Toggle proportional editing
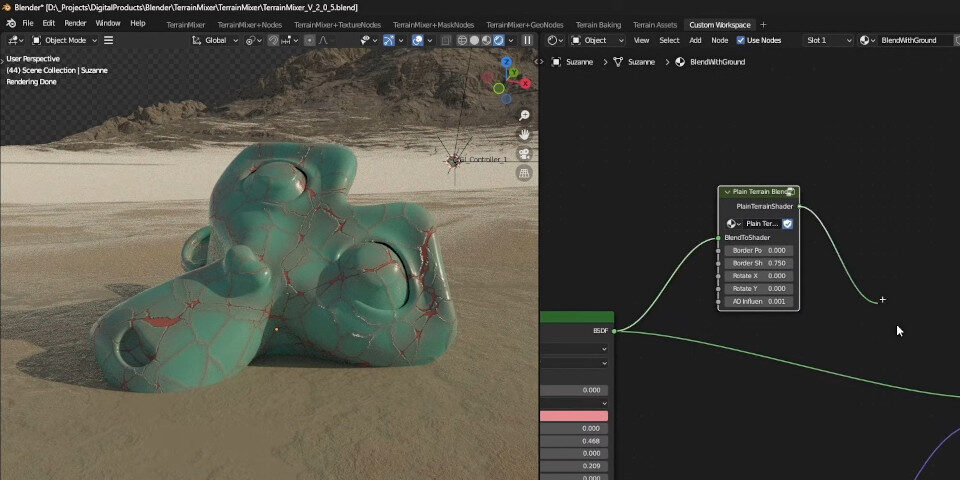This screenshot has height=480, width=960. click(x=310, y=40)
